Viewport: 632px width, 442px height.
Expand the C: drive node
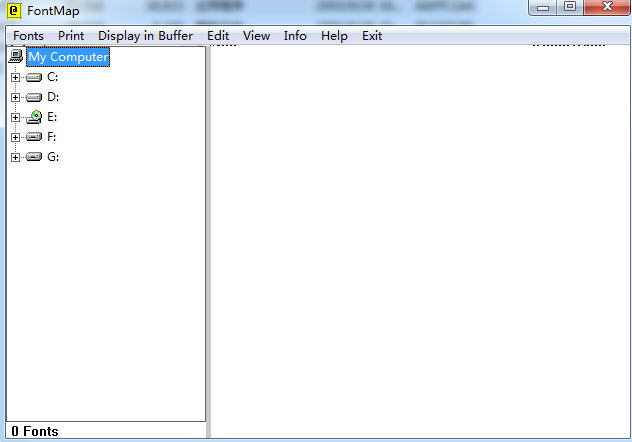pyautogui.click(x=15, y=77)
